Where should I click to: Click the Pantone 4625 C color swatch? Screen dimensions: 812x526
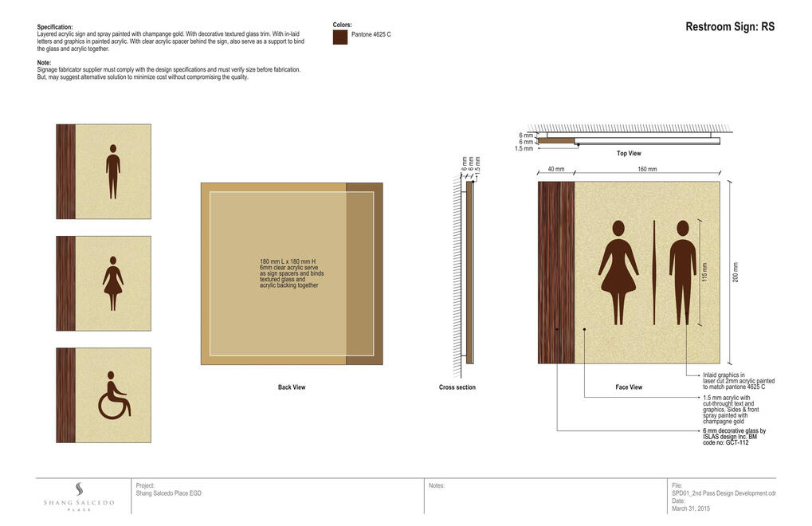point(340,37)
